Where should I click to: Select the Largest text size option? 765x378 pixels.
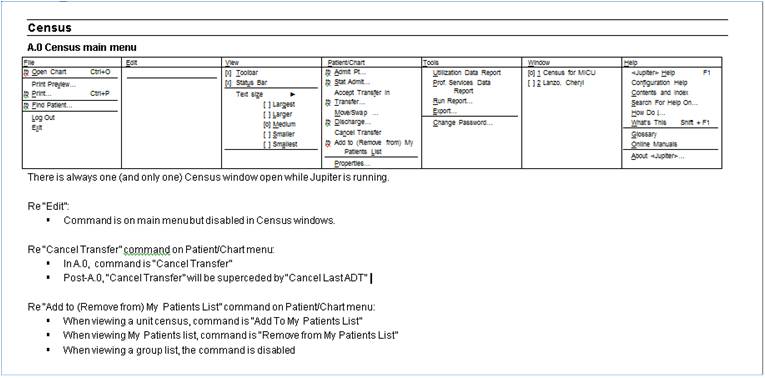click(x=279, y=104)
